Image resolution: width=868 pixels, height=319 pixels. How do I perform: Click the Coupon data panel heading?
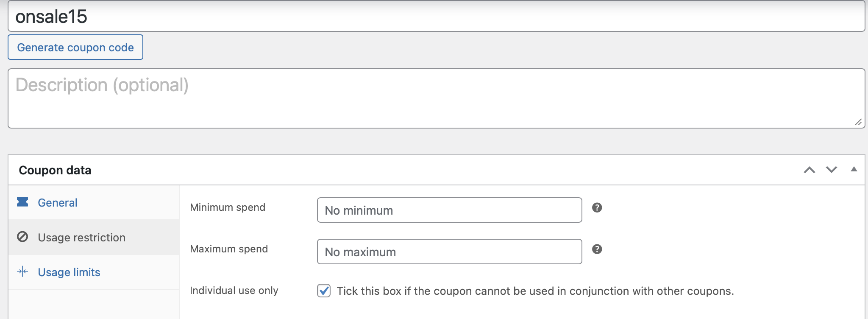click(55, 170)
